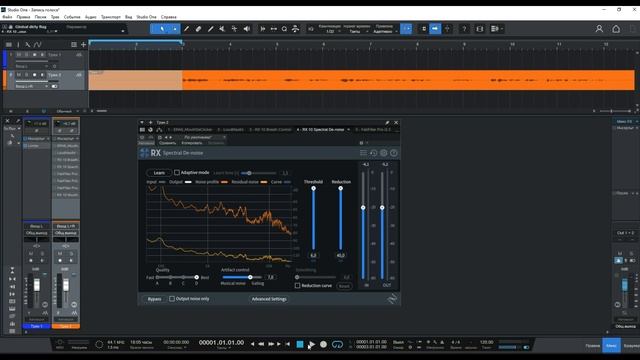Click Reset button beside Reduction curve
Image resolution: width=640 pixels, height=360 pixels.
pos(344,286)
